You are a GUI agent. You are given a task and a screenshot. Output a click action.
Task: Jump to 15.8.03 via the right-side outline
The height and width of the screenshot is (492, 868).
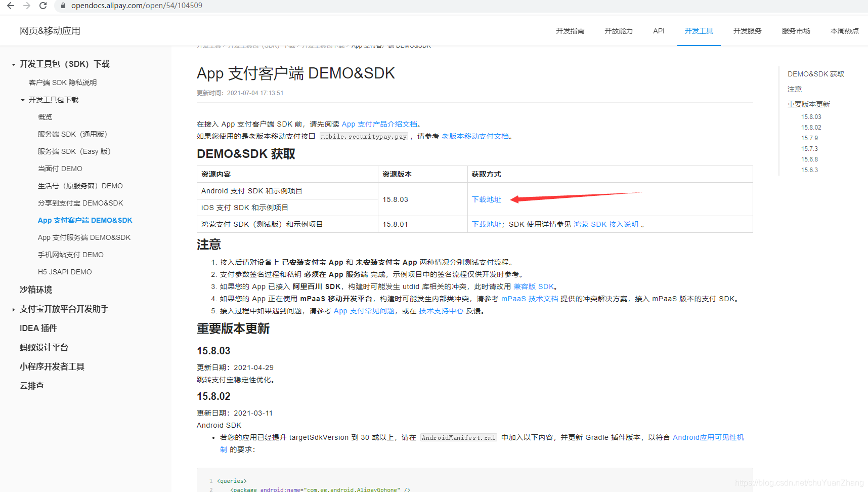tap(812, 116)
